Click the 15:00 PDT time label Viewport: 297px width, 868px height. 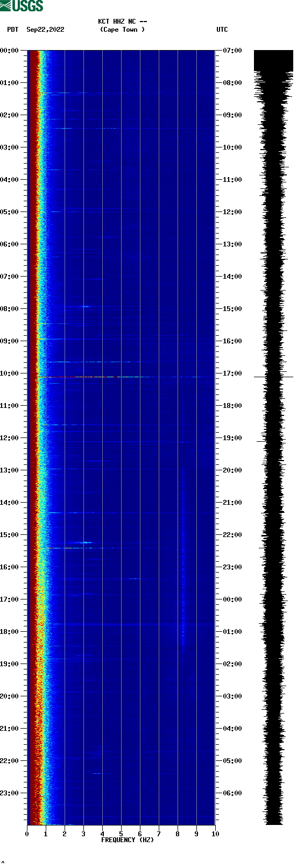click(x=10, y=535)
